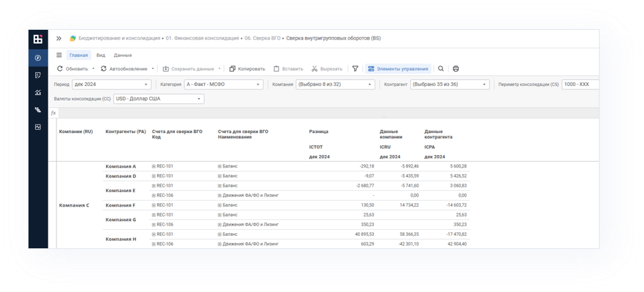The width and height of the screenshot is (644, 292).
Task: Switch to the Вид tab
Action: point(101,55)
